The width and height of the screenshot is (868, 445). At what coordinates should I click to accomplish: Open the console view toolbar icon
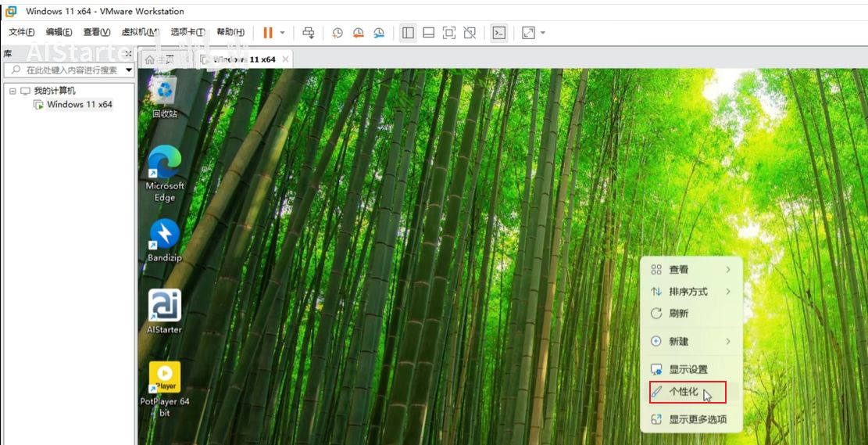(x=498, y=33)
